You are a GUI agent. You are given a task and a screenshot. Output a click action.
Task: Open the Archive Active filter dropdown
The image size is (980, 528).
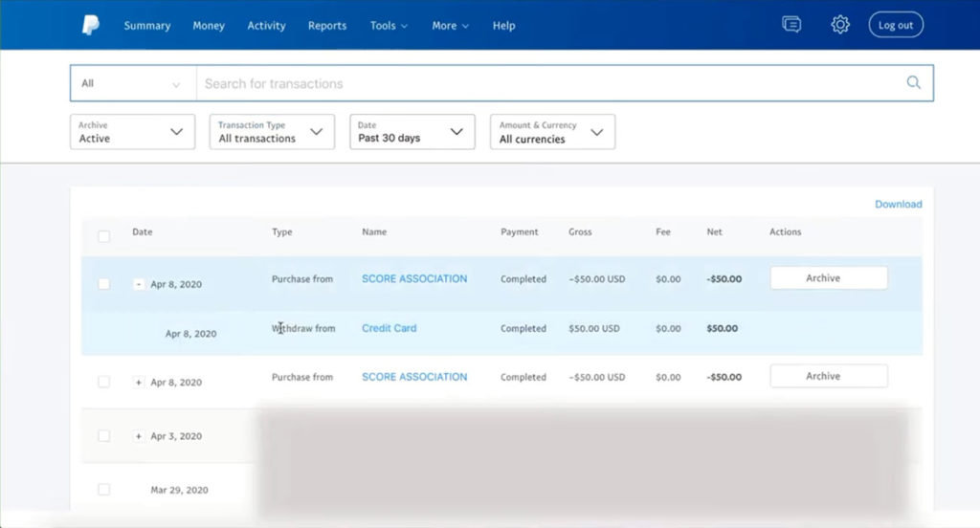[x=132, y=132]
